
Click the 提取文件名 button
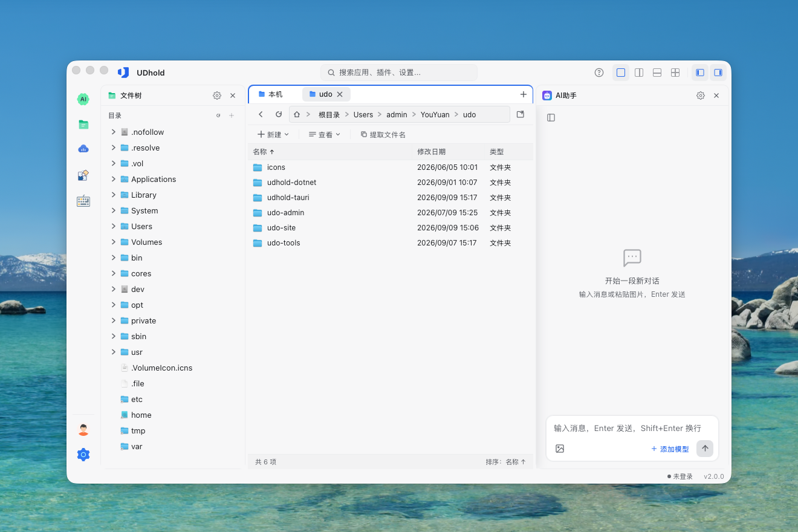point(383,134)
